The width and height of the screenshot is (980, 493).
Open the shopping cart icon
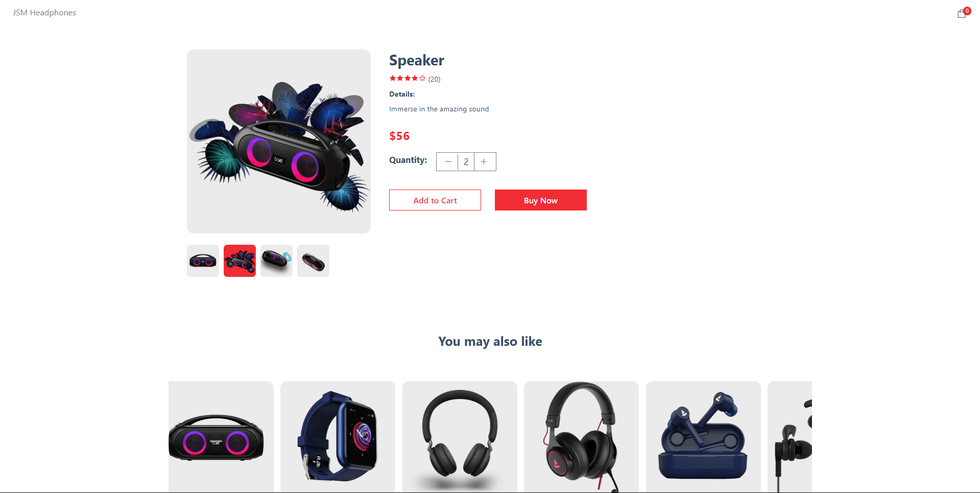pyautogui.click(x=962, y=13)
